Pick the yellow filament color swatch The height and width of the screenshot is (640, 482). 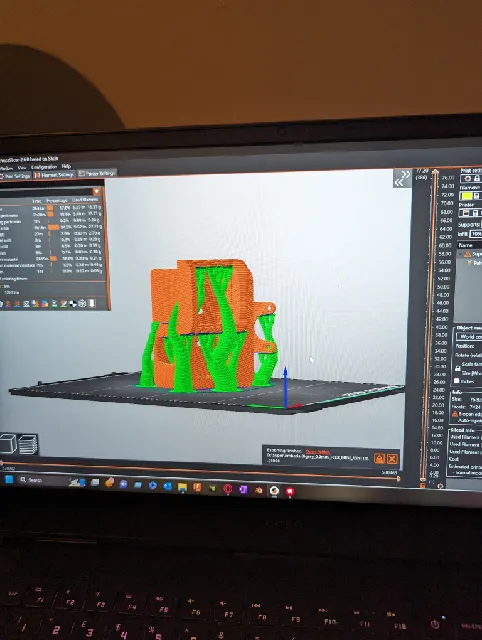click(x=467, y=196)
